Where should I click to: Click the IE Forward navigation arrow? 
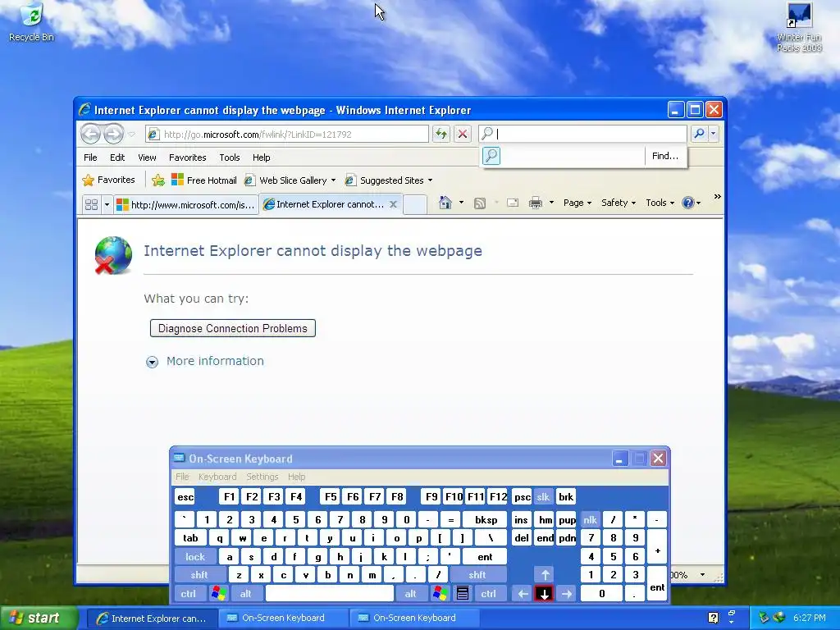(x=113, y=134)
